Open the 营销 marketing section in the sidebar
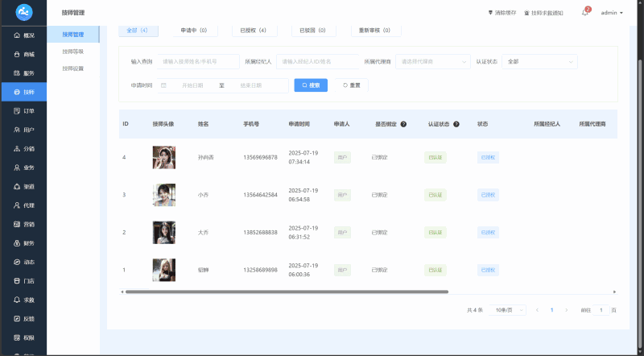This screenshot has width=644, height=356. click(x=24, y=225)
